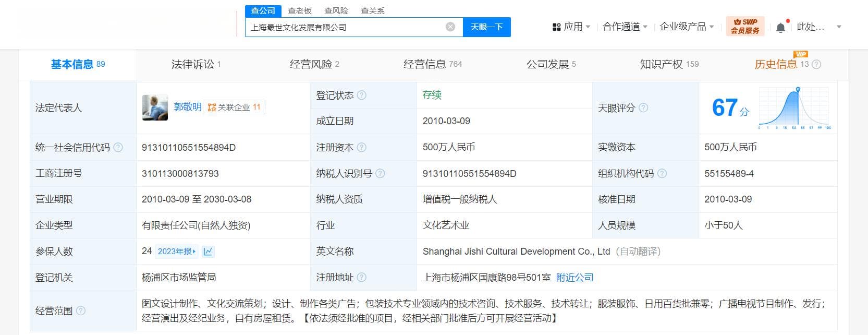Switch to 查公司 search tab
The width and height of the screenshot is (868, 335).
263,10
